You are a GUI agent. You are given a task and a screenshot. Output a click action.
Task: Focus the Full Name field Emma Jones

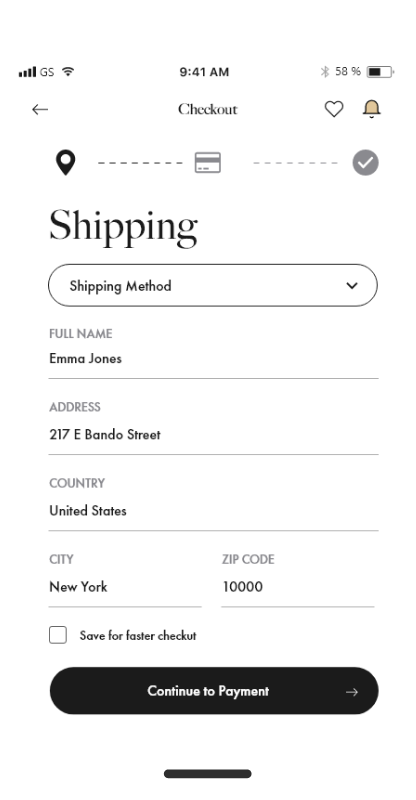click(213, 359)
